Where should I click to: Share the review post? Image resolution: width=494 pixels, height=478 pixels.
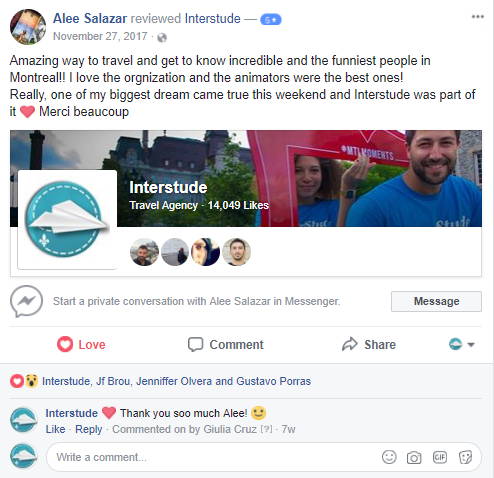pyautogui.click(x=369, y=344)
